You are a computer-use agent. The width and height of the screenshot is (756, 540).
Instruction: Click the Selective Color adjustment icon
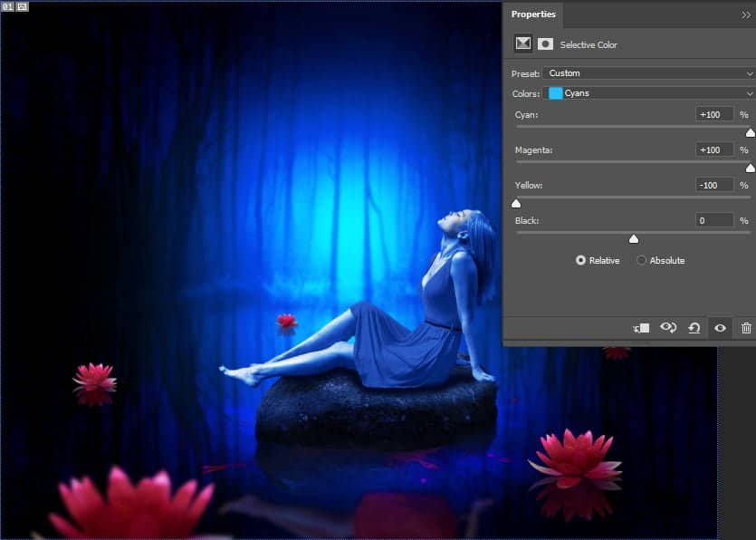tap(522, 43)
